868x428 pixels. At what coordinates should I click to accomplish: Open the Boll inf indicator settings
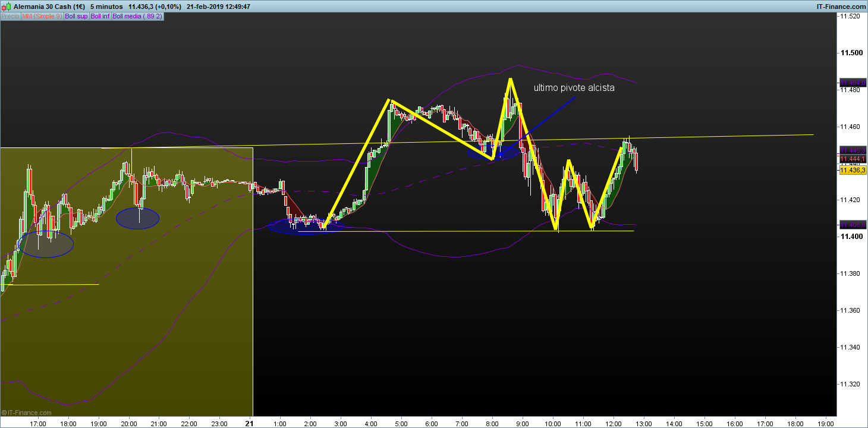pyautogui.click(x=100, y=17)
